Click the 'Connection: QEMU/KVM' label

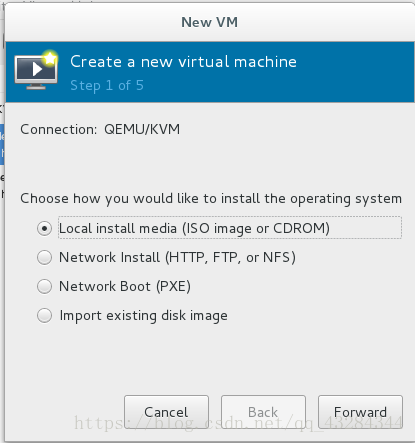tap(100, 129)
